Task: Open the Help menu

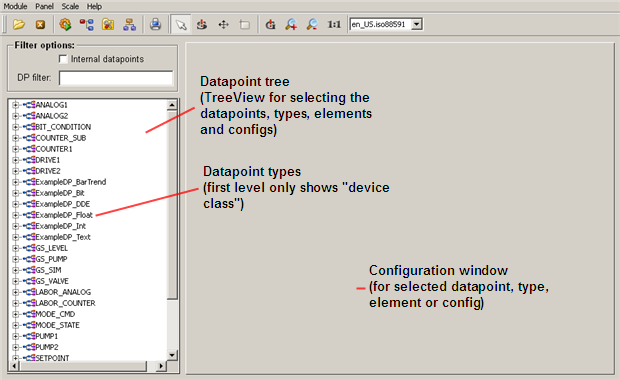Action: click(x=94, y=6)
